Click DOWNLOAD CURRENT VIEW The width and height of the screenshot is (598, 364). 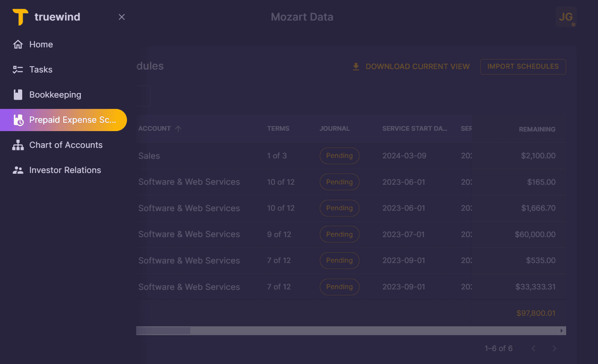point(417,66)
